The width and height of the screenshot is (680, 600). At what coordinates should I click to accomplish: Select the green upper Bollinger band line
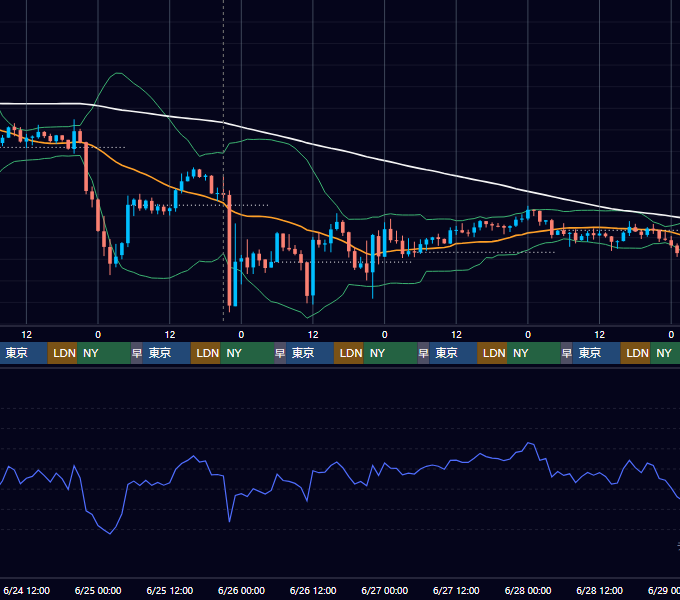260,140
